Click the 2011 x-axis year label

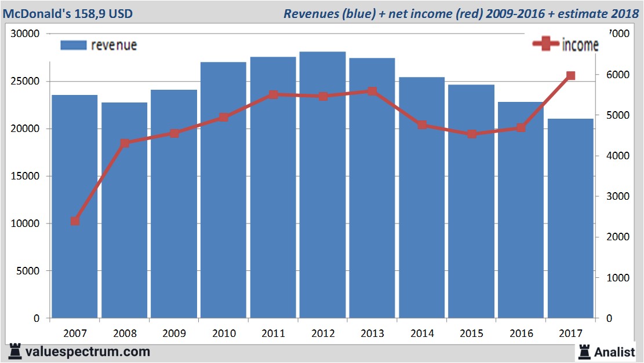[273, 333]
